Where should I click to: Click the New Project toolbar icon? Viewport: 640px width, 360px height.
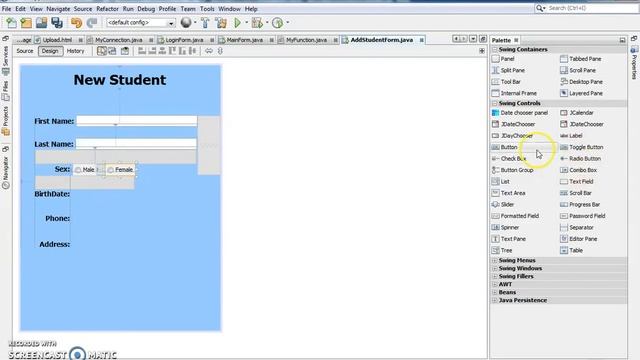tap(26, 23)
